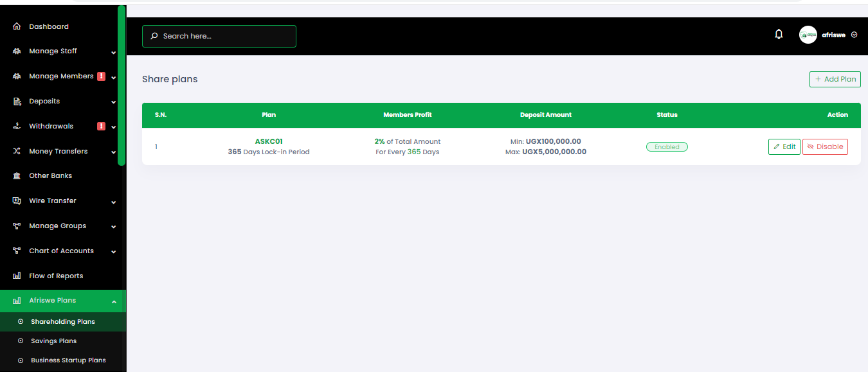Screen dimensions: 868x372
Task: Click the Manage Groups network icon
Action: (x=17, y=226)
